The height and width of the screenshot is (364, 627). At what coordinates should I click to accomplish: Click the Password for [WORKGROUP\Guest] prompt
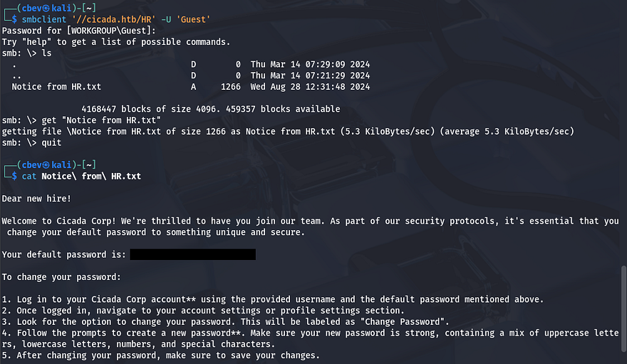click(78, 31)
